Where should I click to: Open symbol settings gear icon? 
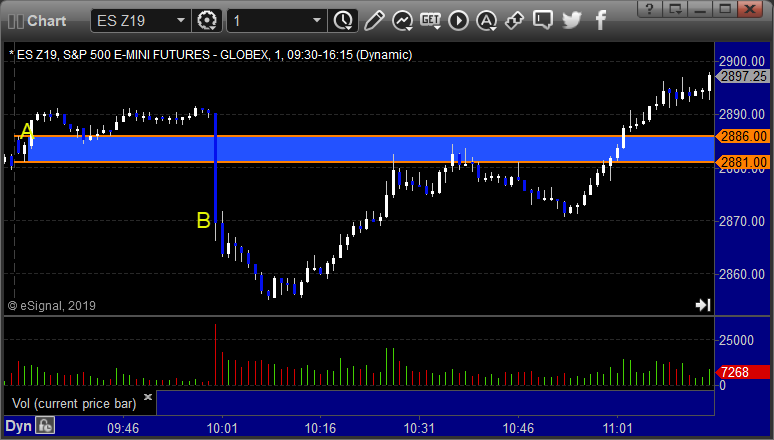(207, 21)
